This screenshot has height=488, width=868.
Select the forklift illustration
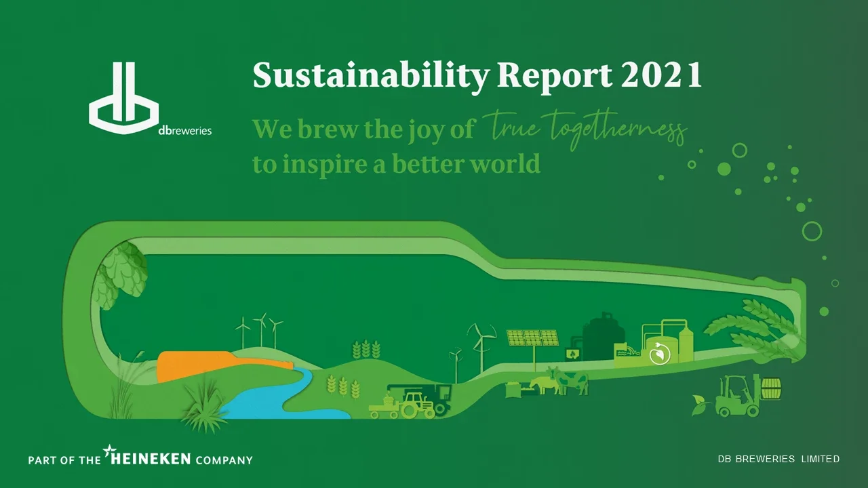tap(738, 396)
